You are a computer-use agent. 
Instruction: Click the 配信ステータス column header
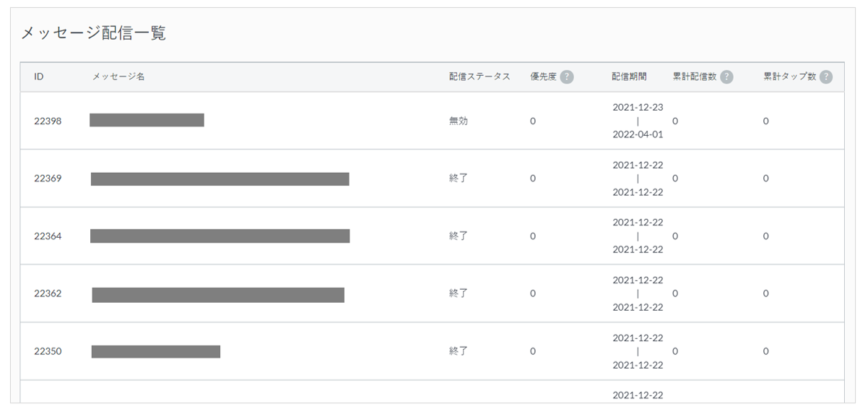[x=479, y=77]
